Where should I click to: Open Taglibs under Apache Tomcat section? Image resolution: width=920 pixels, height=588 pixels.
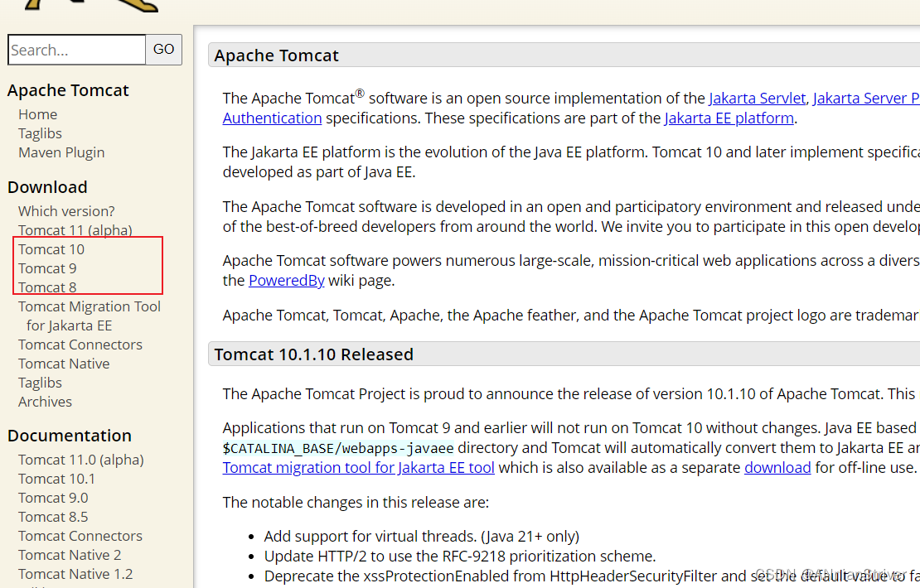(40, 133)
